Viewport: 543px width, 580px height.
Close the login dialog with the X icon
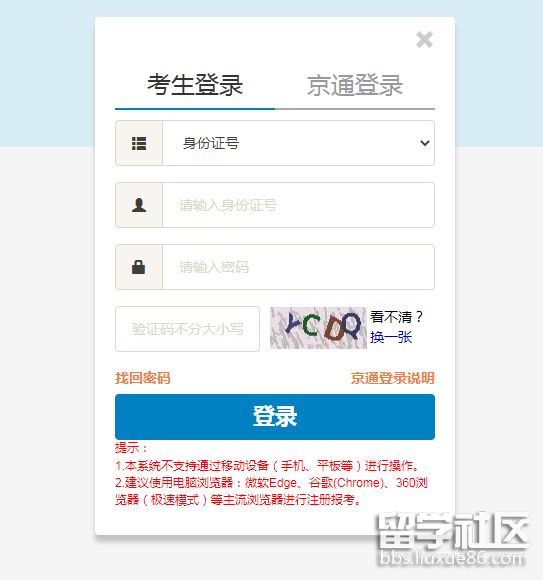(424, 40)
